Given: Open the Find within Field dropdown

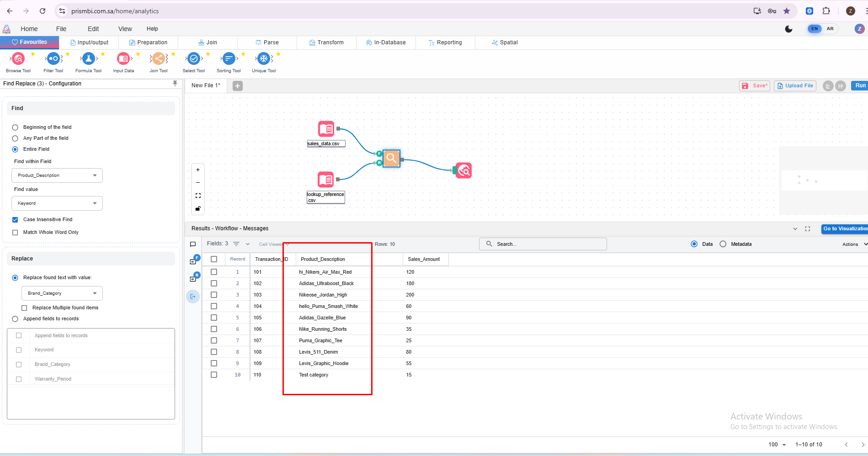Looking at the screenshot, I should coord(57,175).
